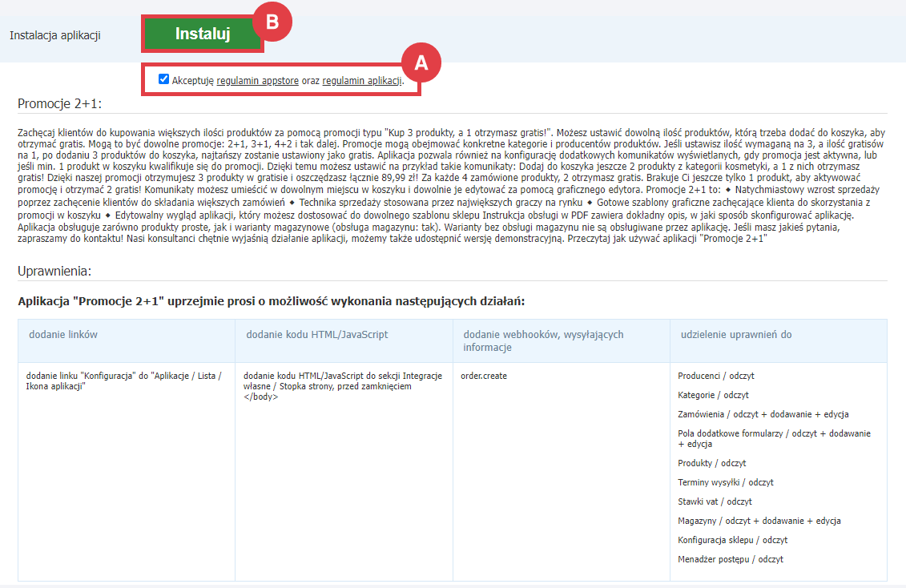The height and width of the screenshot is (588, 906).
Task: Click the Konfiguracja sklepu / odczyt permission
Action: (x=732, y=540)
